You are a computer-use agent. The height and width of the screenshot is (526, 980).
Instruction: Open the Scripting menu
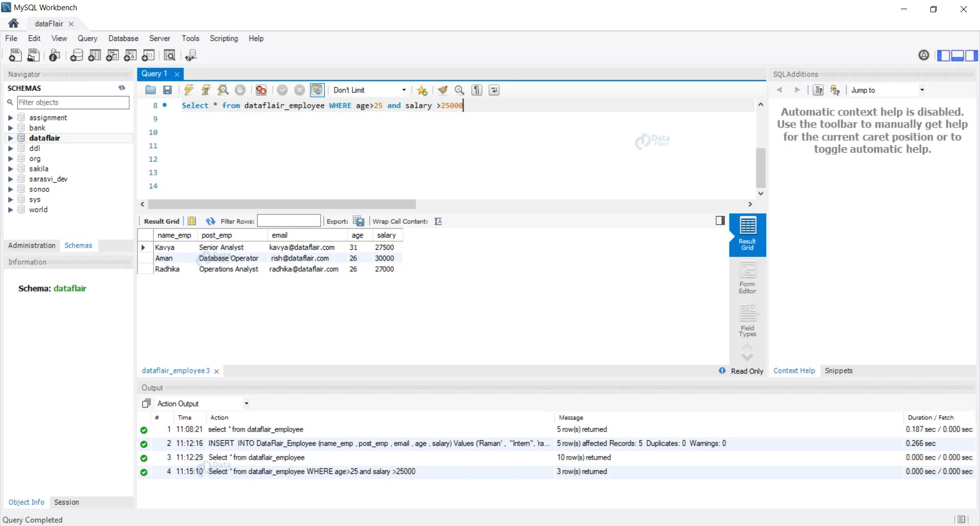(x=224, y=38)
